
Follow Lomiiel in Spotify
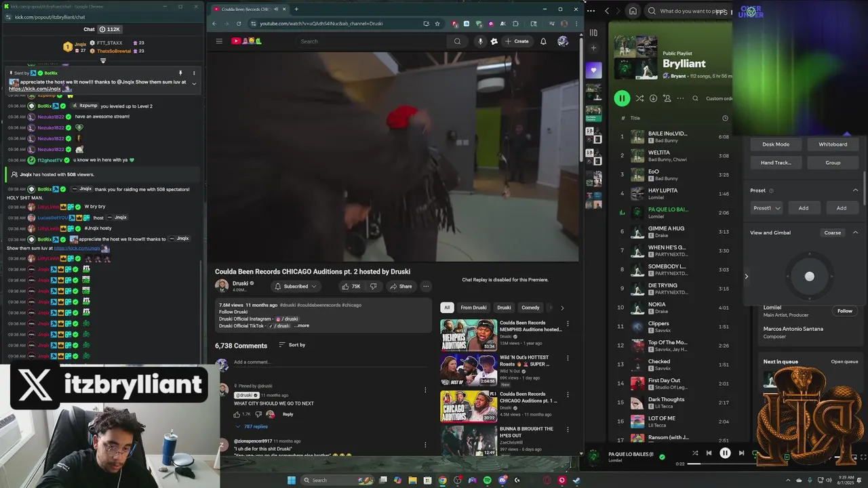(844, 311)
